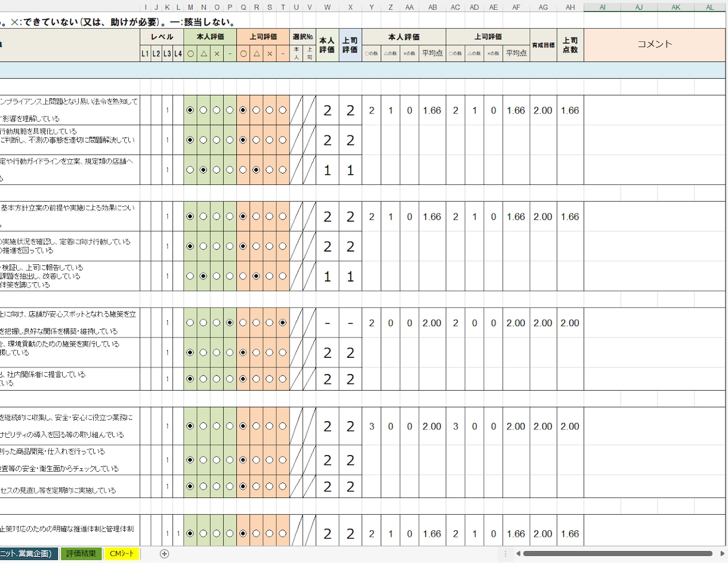728x563 pixels.
Task: Click 上司評価 平均点 1.66 in 基本方針立案の前提 row
Action: tap(516, 216)
